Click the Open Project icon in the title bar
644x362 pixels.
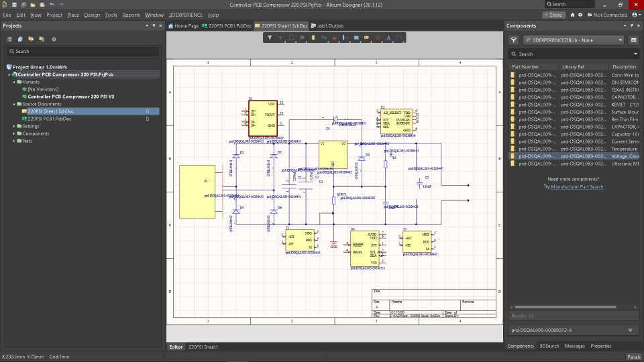(x=42, y=5)
